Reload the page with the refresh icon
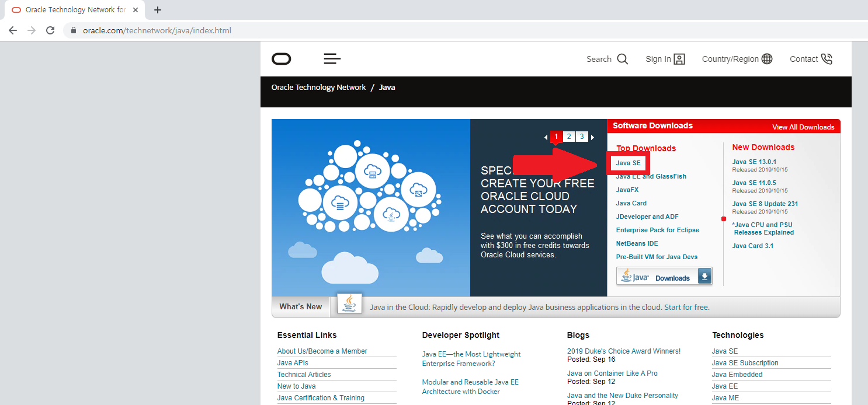The height and width of the screenshot is (405, 868). point(50,30)
